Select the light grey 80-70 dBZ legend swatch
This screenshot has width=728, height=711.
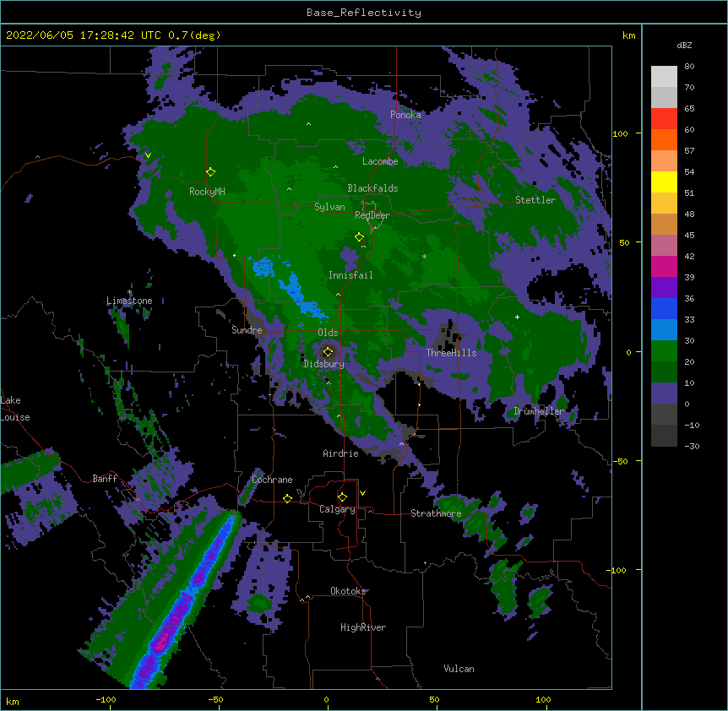point(664,77)
